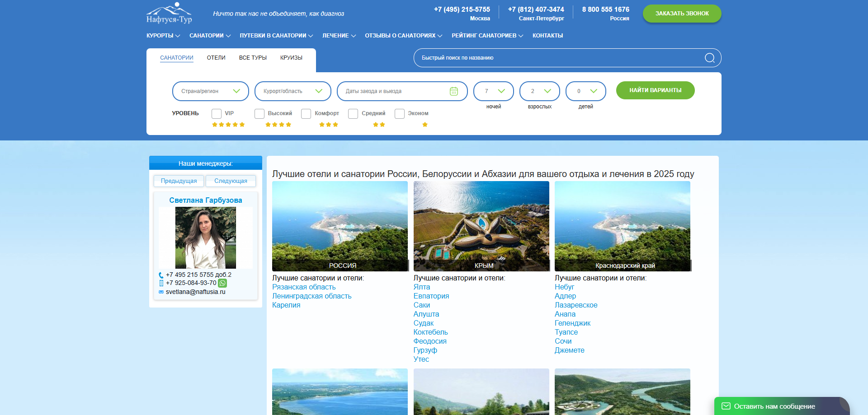Switch to the ОТЕЛИ tab

[216, 58]
